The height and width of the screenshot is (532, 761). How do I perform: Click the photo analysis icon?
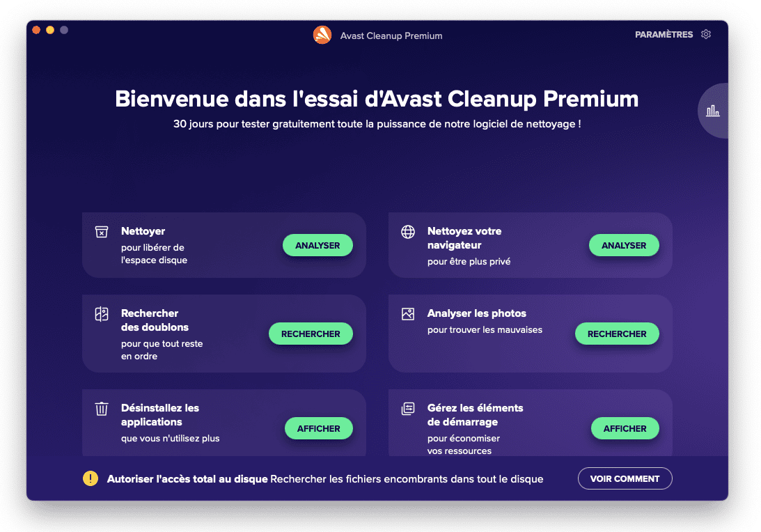[x=408, y=314]
